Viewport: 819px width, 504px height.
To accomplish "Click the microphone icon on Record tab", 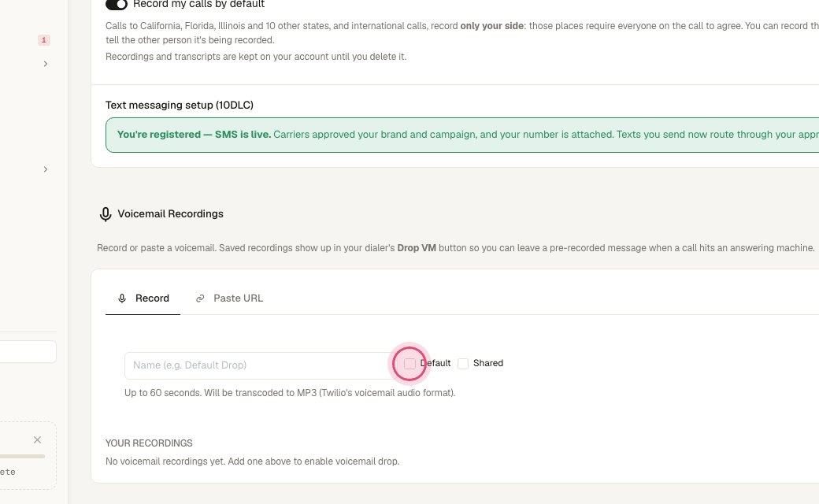I will (x=122, y=298).
